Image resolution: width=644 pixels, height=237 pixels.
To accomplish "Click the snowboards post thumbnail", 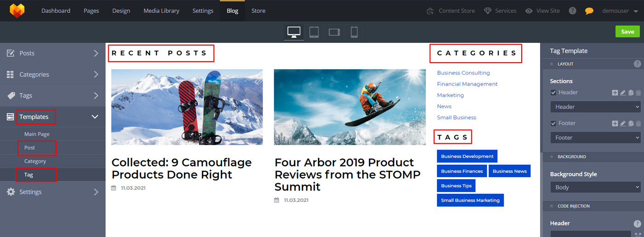I will (187, 107).
